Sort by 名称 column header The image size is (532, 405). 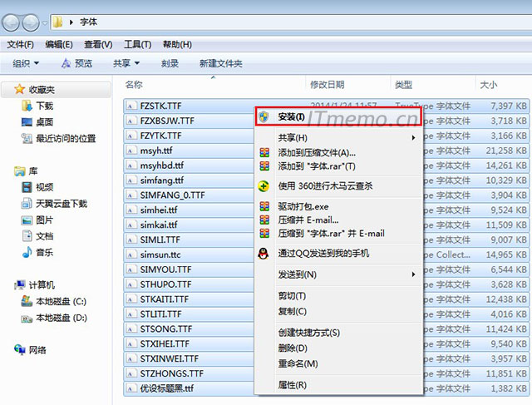coord(134,85)
